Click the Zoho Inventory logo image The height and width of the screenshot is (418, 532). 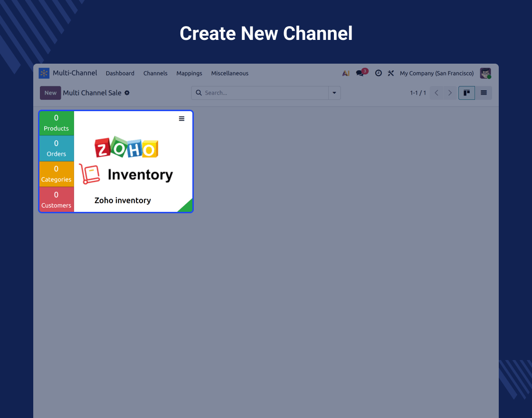[126, 160]
